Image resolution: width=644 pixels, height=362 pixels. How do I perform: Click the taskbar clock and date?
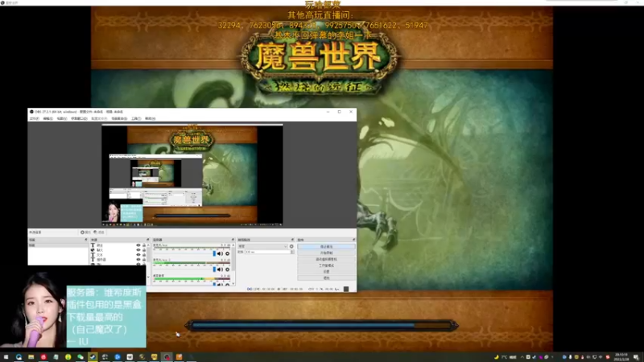click(x=621, y=357)
